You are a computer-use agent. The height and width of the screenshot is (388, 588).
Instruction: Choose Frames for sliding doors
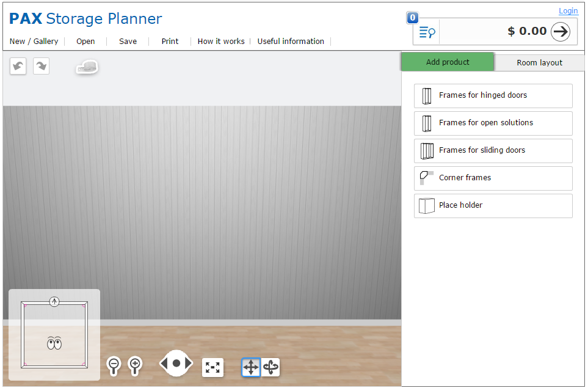pyautogui.click(x=493, y=151)
